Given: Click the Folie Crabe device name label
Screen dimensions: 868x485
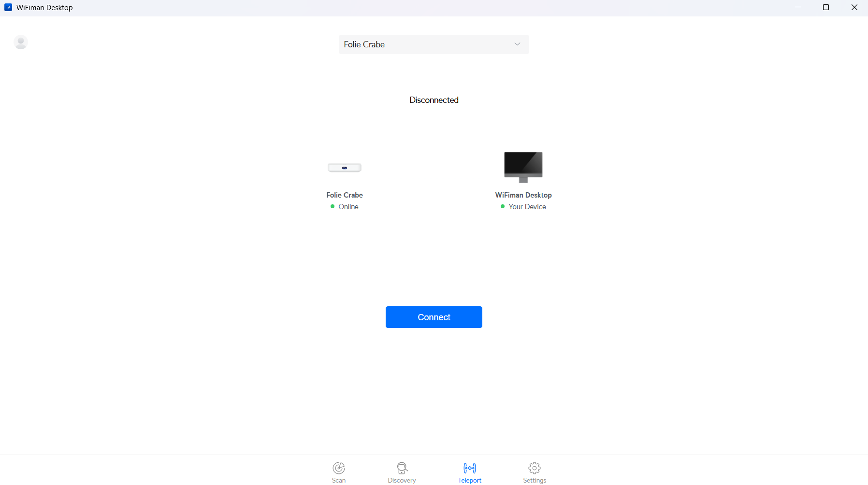Looking at the screenshot, I should pos(345,195).
